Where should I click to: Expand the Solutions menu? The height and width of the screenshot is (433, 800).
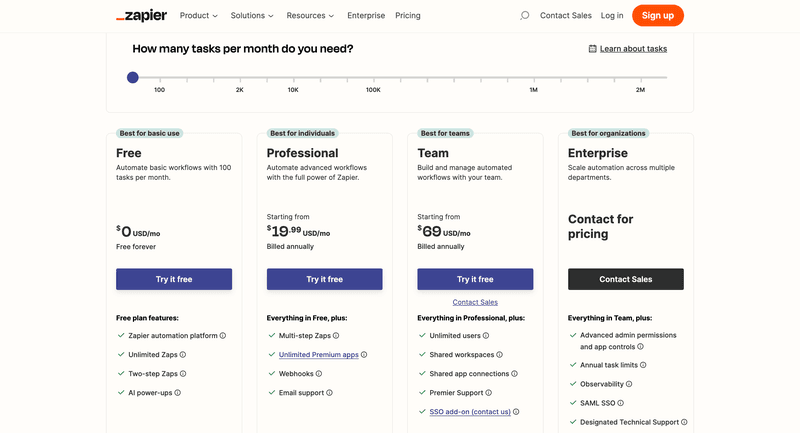252,16
